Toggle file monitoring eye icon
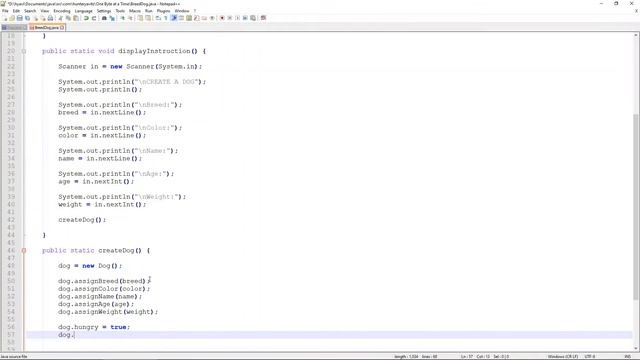 212,18
